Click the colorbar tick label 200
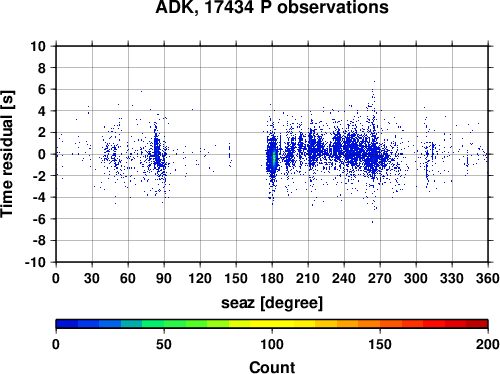This screenshot has height=374, width=500. pyautogui.click(x=488, y=344)
